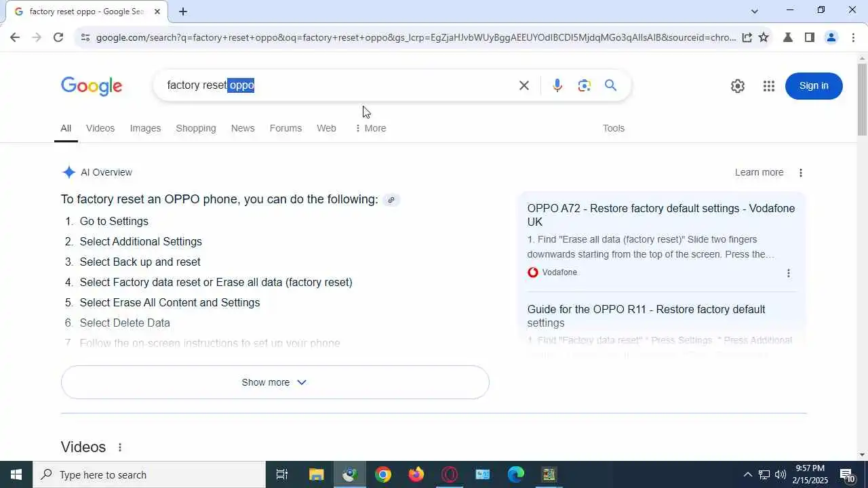Switch to the Shopping results tab
Image resolution: width=868 pixels, height=488 pixels.
[196, 128]
